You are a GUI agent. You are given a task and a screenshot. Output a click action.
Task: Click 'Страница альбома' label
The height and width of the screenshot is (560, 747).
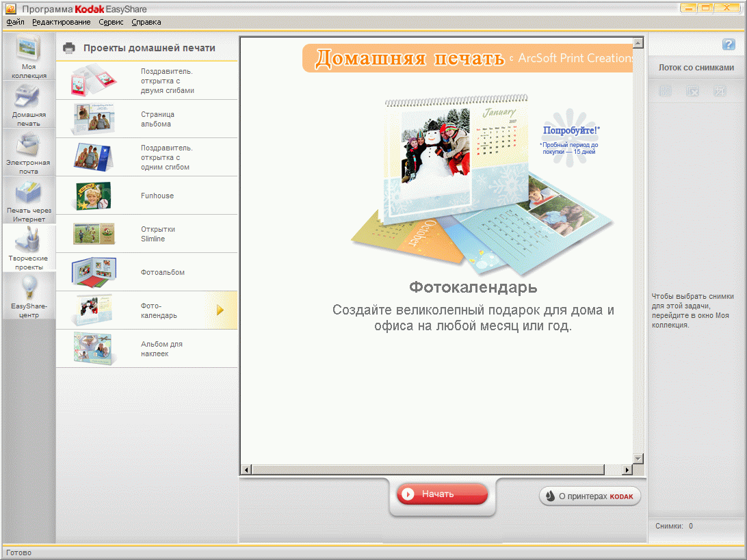tap(158, 119)
